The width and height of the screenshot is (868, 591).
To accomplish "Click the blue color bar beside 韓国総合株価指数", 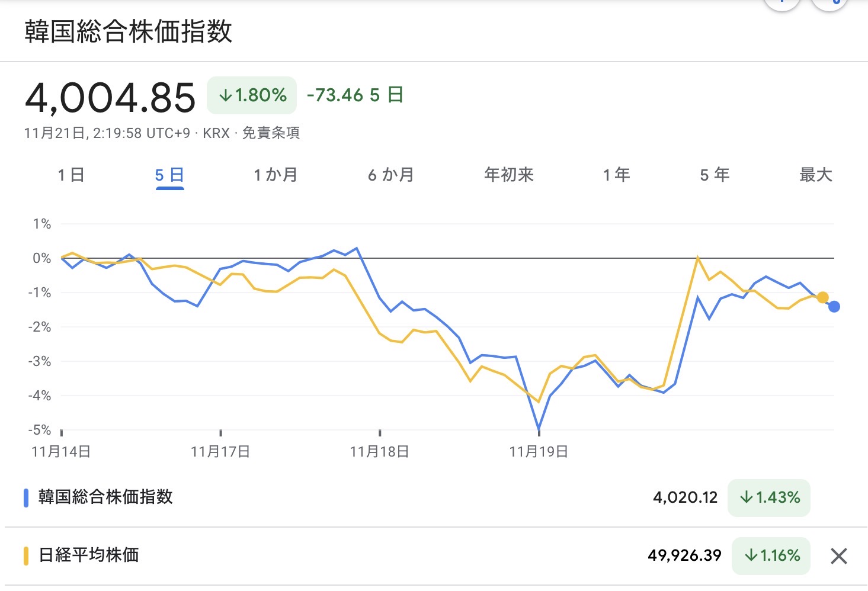I will pyautogui.click(x=26, y=497).
